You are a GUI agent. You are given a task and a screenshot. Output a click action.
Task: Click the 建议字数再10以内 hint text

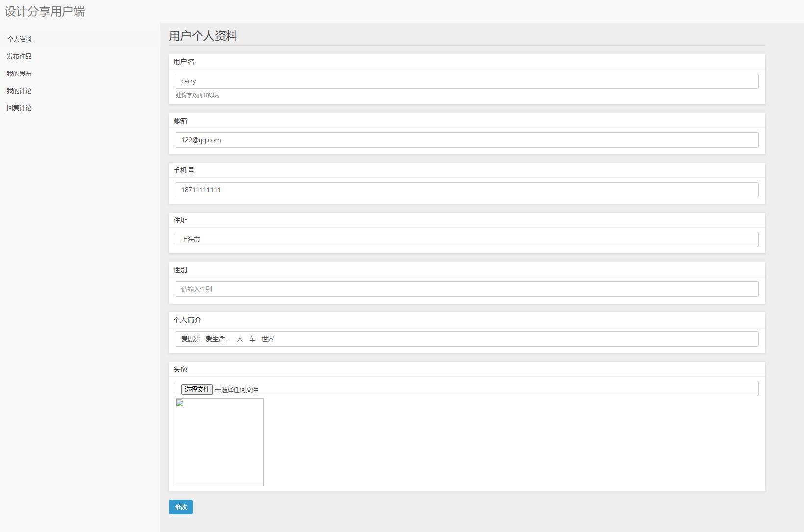point(198,95)
